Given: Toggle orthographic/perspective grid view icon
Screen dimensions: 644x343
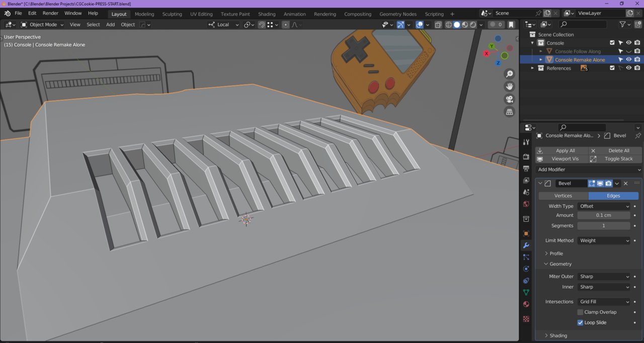Looking at the screenshot, I should tap(510, 112).
